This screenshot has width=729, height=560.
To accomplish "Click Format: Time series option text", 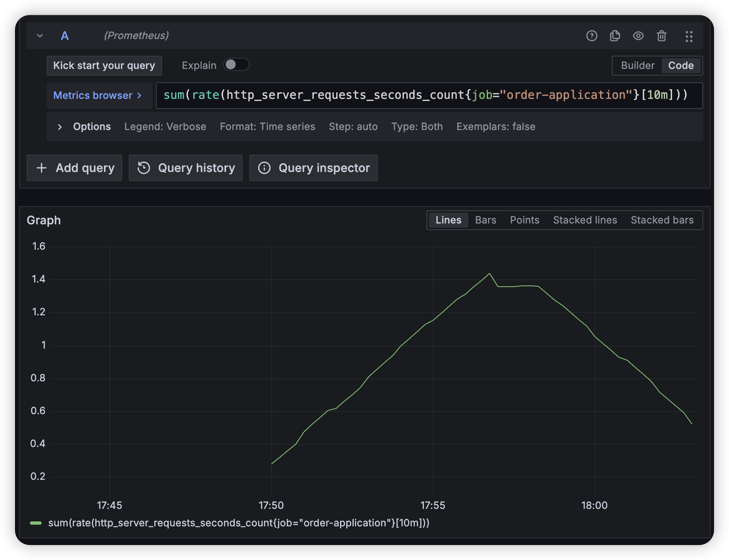I will pos(268,127).
